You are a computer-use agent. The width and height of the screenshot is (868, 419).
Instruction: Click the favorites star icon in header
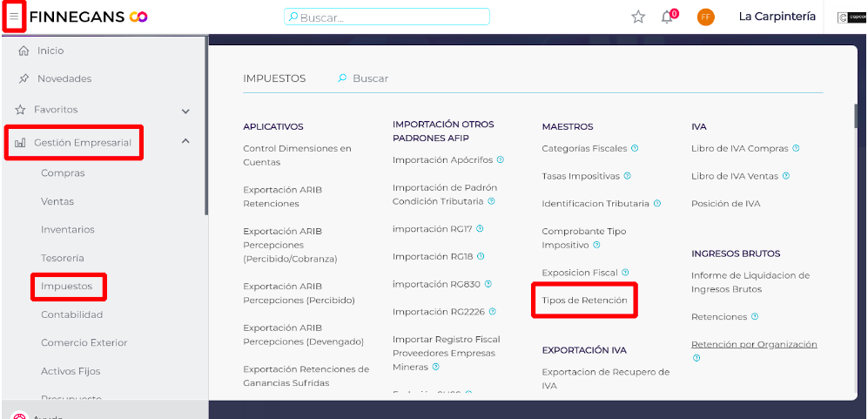pos(638,17)
